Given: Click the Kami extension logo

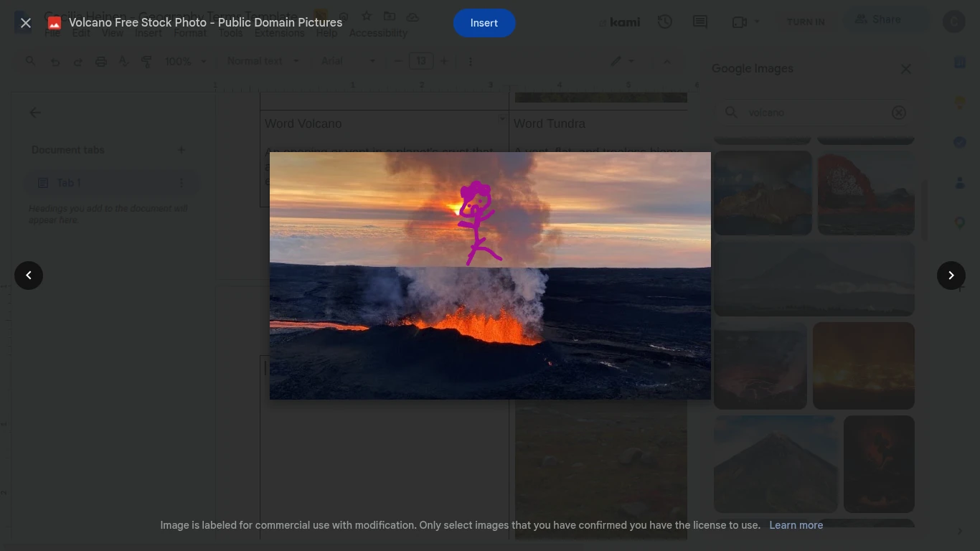Looking at the screenshot, I should point(619,22).
